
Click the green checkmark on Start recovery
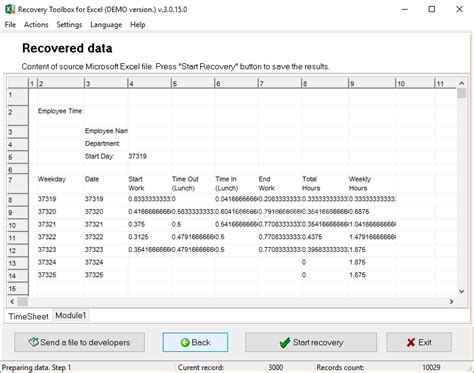click(285, 342)
